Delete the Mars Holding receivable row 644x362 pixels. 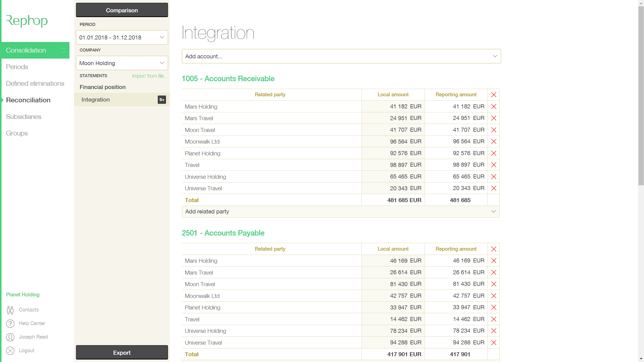click(x=494, y=106)
